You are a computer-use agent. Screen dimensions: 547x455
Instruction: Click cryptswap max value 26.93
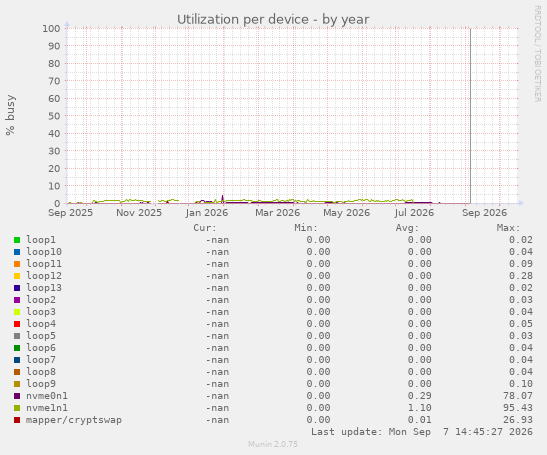pos(518,420)
